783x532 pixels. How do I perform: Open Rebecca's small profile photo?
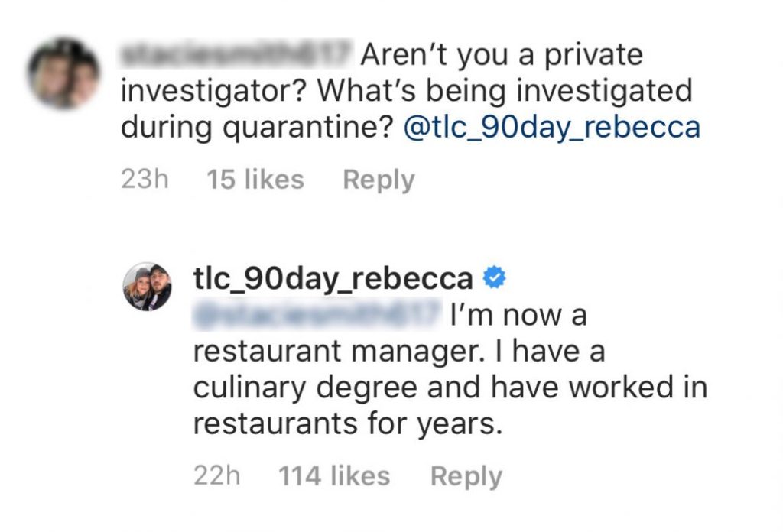coord(149,287)
